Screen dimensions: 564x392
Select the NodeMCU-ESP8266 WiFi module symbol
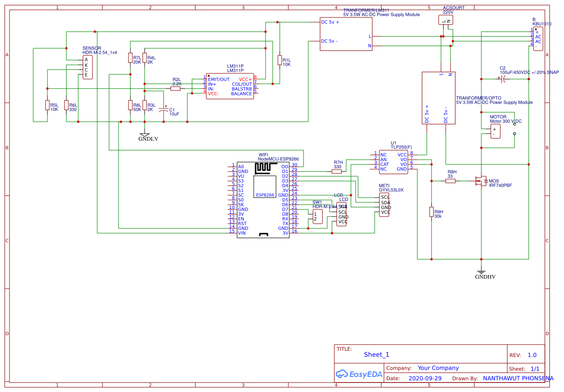pos(262,199)
